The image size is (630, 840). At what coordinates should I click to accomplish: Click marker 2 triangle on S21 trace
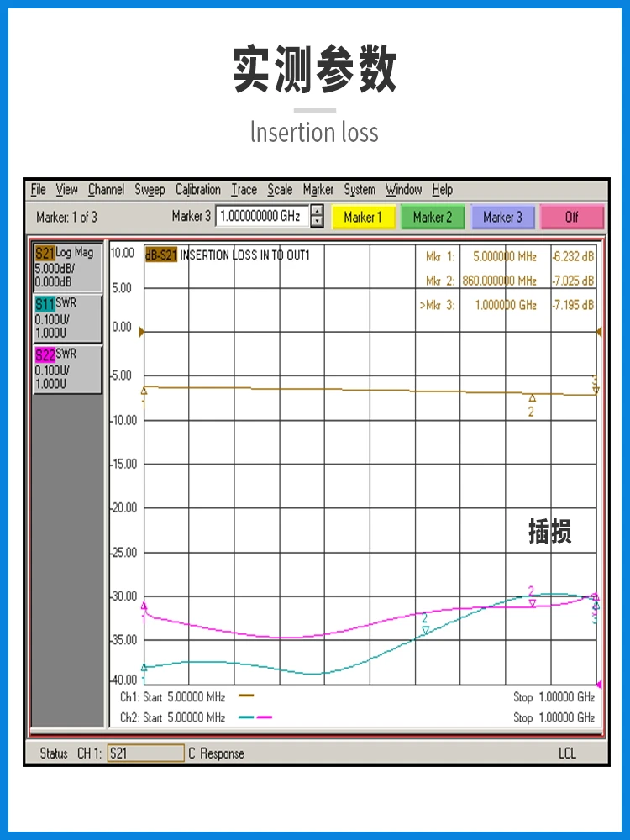(532, 398)
